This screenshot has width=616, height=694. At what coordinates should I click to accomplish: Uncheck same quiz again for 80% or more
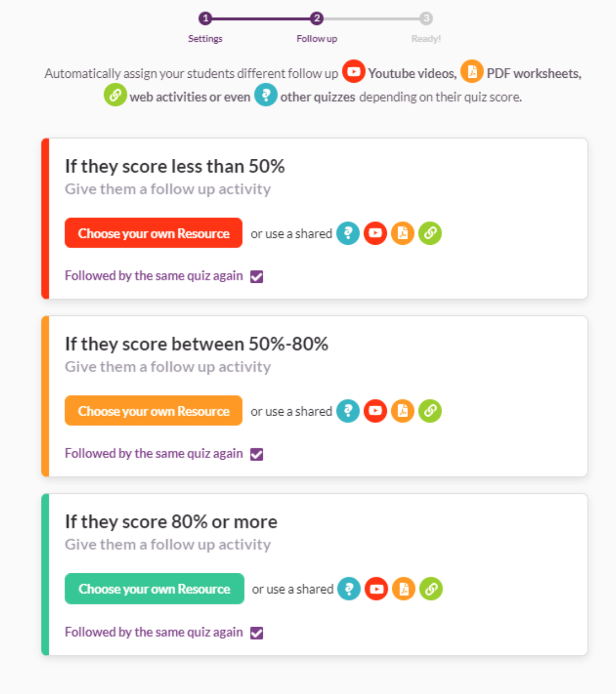(x=257, y=633)
